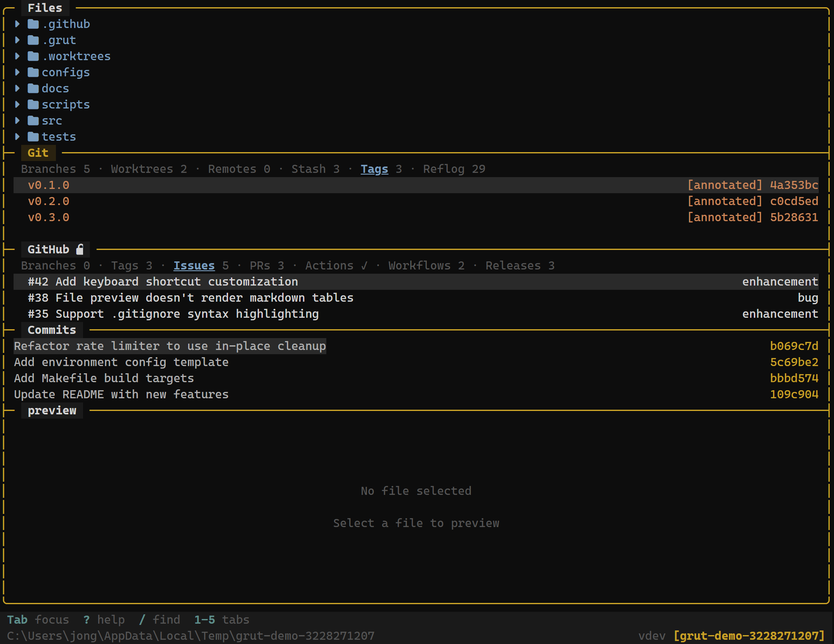Open the Git Remotes tab
The height and width of the screenshot is (644, 834).
(x=239, y=169)
